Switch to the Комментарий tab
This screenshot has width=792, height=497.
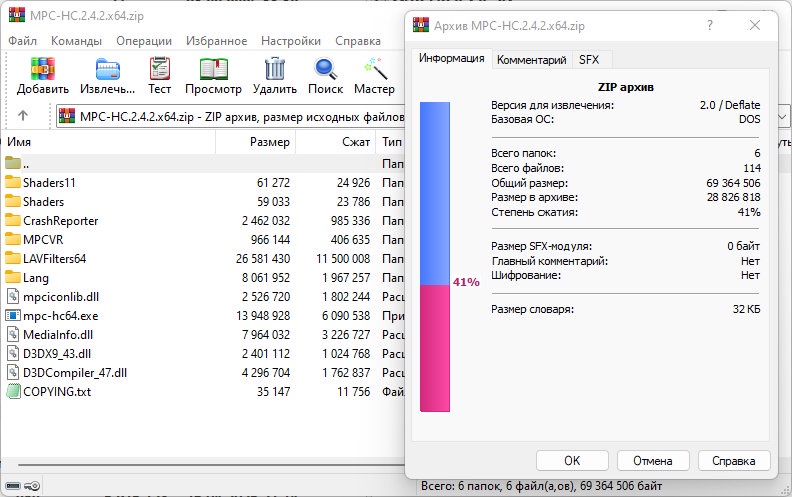[531, 60]
